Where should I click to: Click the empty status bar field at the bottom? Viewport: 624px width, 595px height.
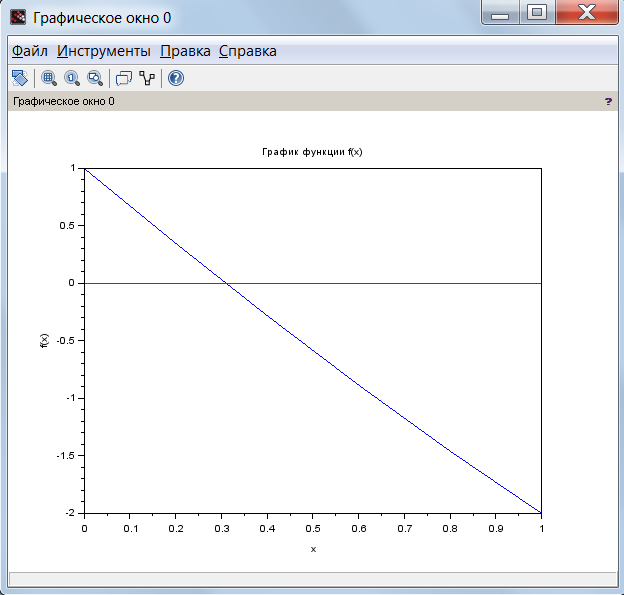click(x=313, y=579)
